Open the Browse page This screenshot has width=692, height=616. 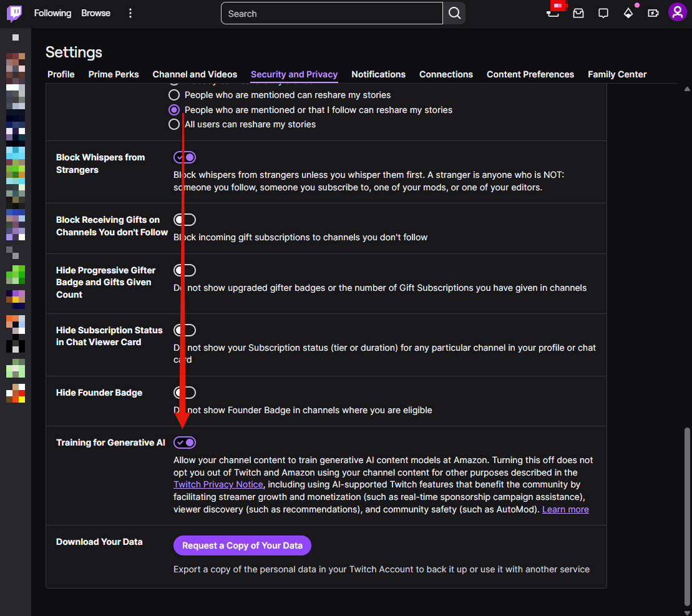tap(95, 13)
